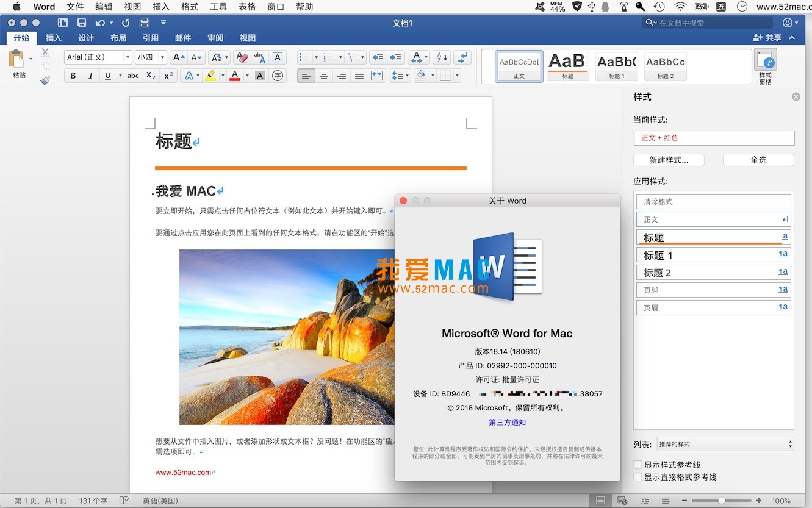The image size is (812, 508).
Task: Open the 列表 推荐的样式 dropdown
Action: click(725, 444)
